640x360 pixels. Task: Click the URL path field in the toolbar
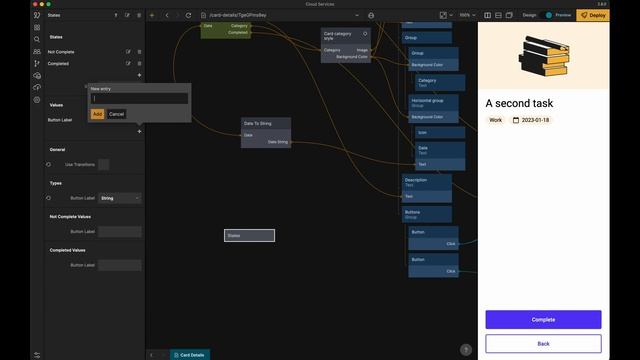[x=280, y=15]
